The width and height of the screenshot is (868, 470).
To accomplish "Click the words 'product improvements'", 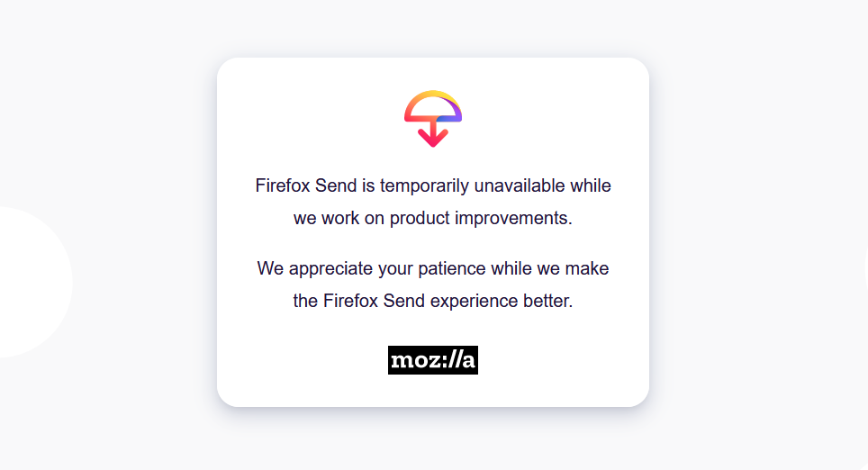I will point(479,219).
